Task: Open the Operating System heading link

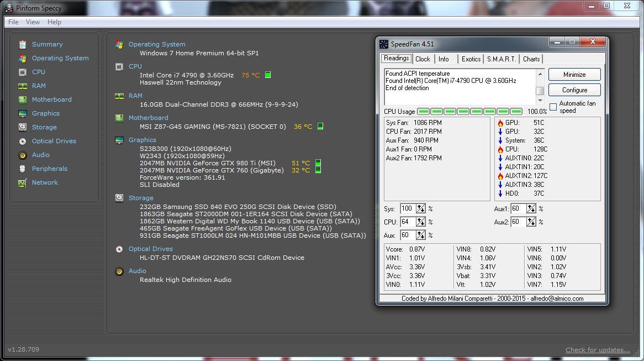Action: pos(157,44)
